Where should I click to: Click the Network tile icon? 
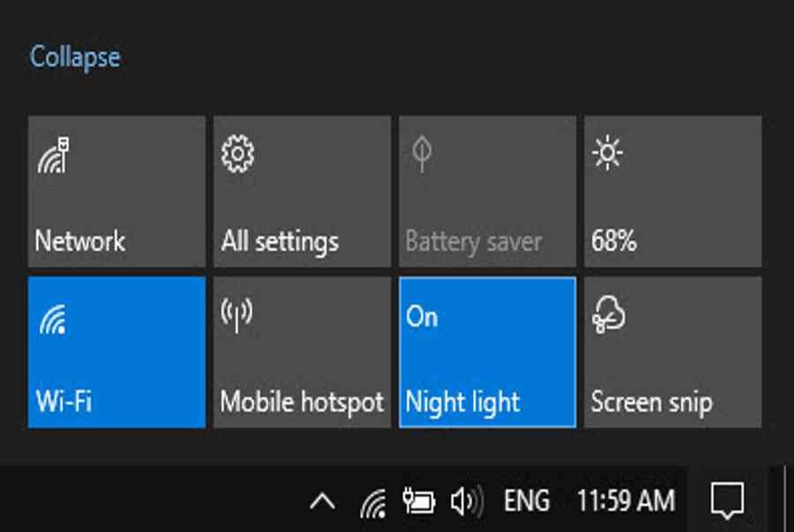click(x=54, y=155)
